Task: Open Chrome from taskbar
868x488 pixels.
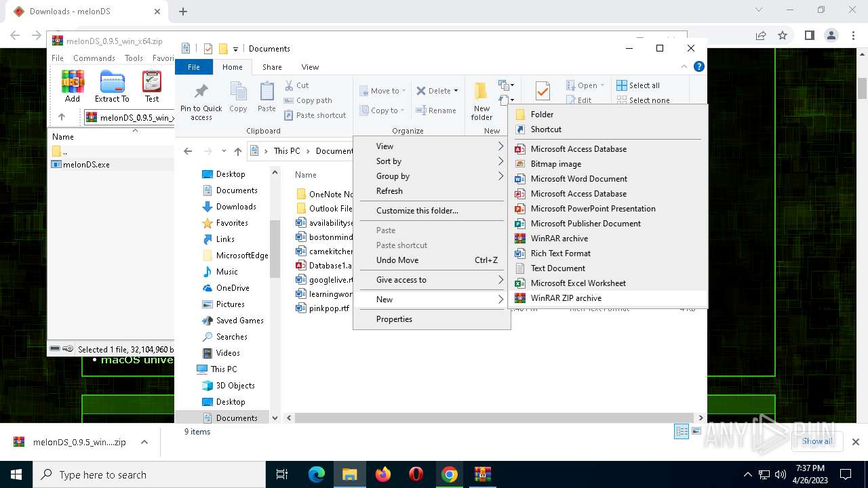Action: tap(450, 474)
